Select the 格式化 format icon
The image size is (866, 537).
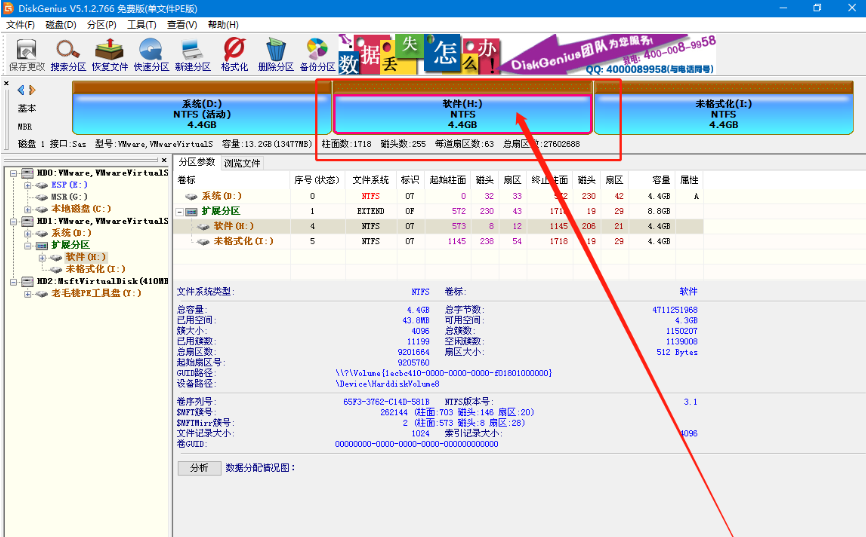[x=234, y=55]
